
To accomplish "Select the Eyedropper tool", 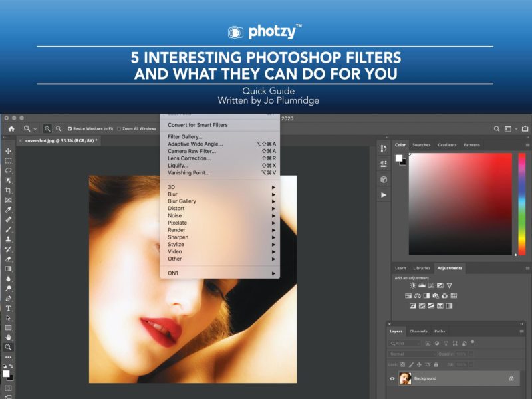I will [9, 209].
